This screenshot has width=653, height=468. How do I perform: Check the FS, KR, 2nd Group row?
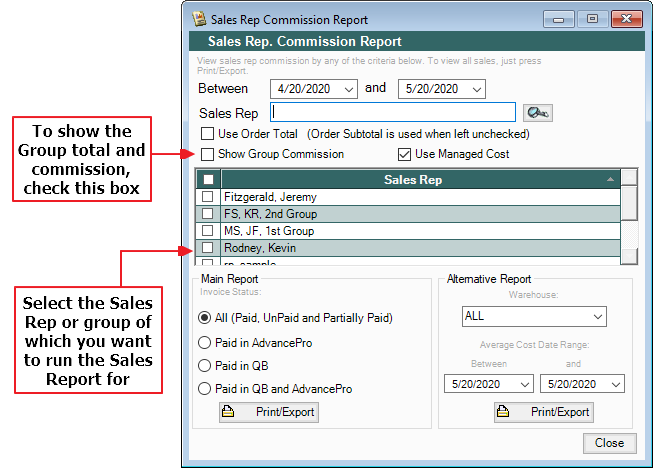point(208,214)
